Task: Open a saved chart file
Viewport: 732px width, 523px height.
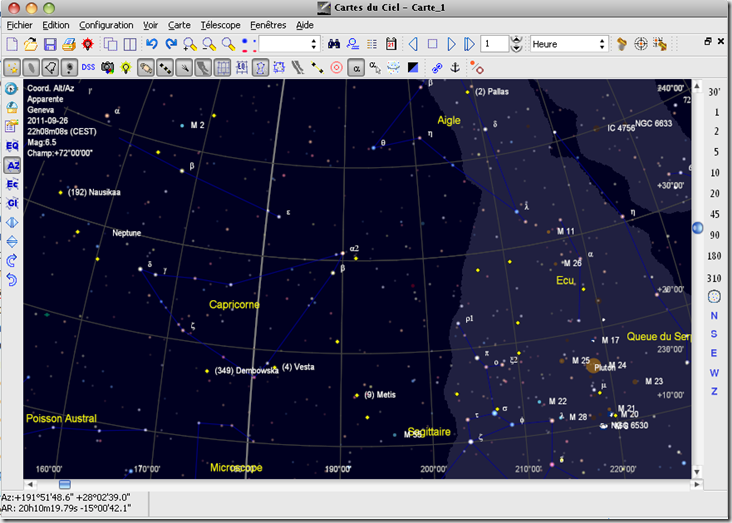Action: pos(31,44)
